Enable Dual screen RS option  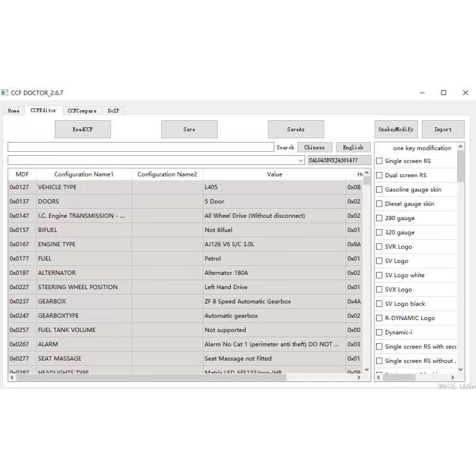point(379,175)
